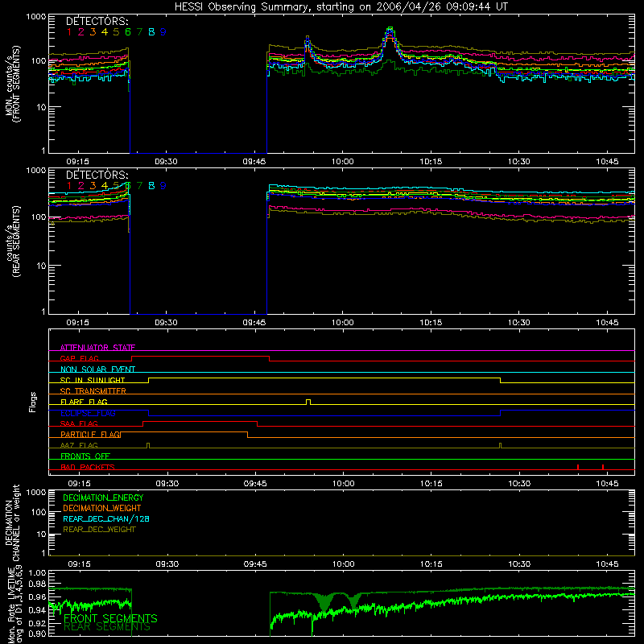Viewport: 644px width, 644px height.
Task: Click the 10:45 tick in front segments plot
Action: click(x=607, y=162)
